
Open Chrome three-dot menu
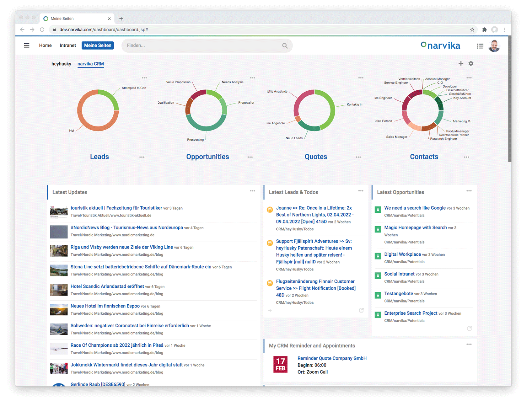click(505, 29)
